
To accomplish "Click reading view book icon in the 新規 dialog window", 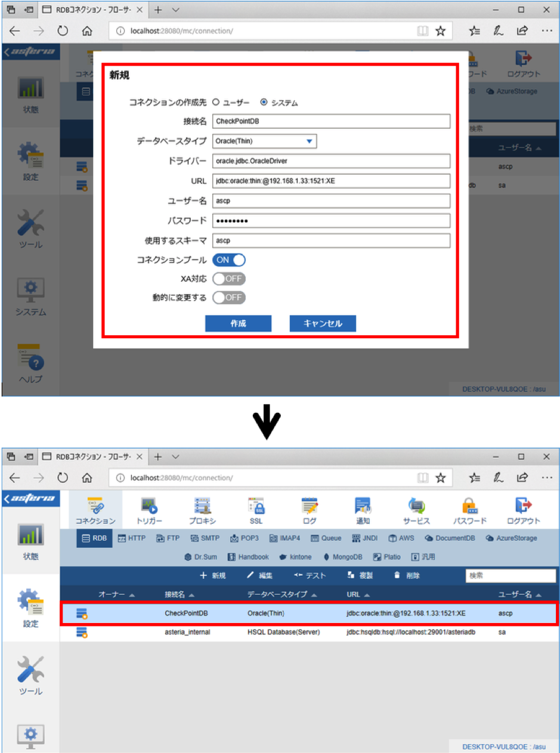I will (x=423, y=31).
